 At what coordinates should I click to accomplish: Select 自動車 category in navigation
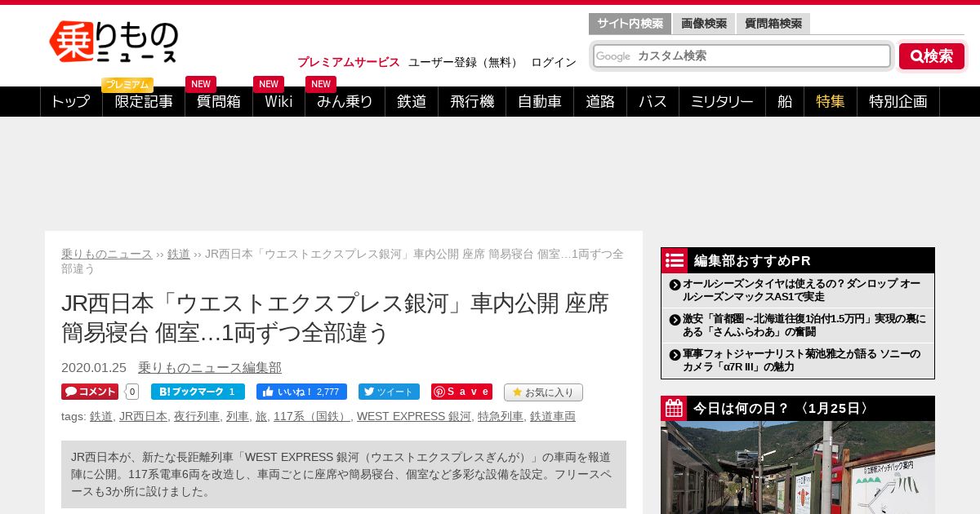540,101
